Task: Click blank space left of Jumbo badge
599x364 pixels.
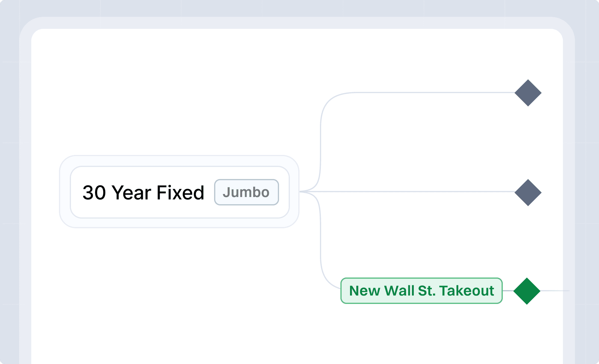Action: pos(209,192)
